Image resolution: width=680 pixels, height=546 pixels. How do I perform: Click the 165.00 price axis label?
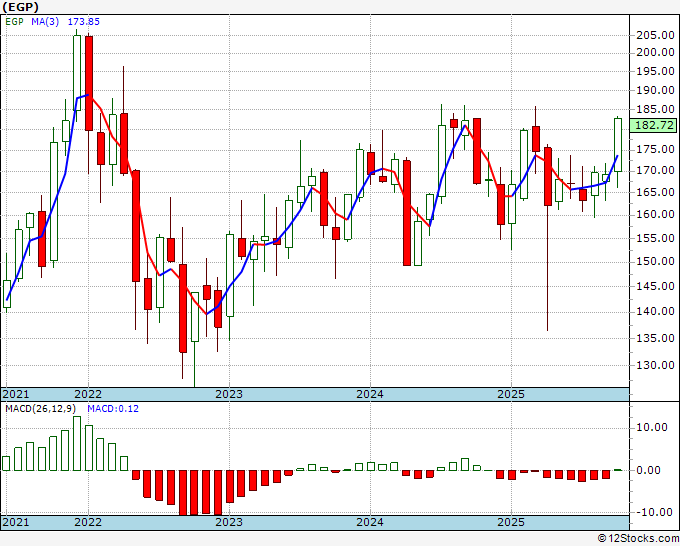click(x=655, y=192)
